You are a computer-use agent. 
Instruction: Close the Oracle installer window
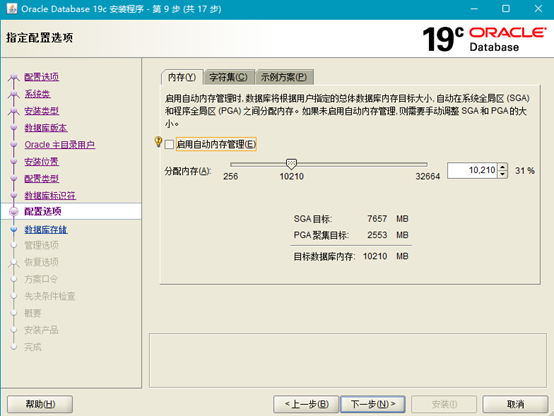(x=538, y=8)
